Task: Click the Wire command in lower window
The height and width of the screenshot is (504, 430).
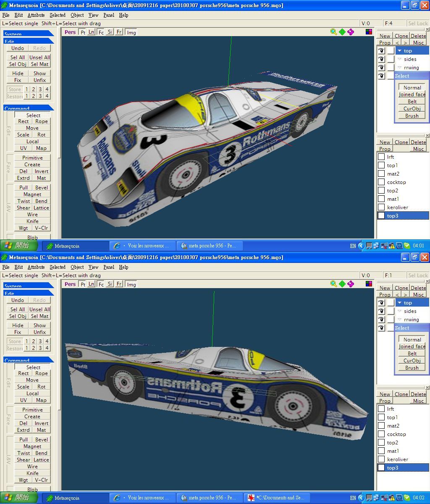Action: click(32, 467)
